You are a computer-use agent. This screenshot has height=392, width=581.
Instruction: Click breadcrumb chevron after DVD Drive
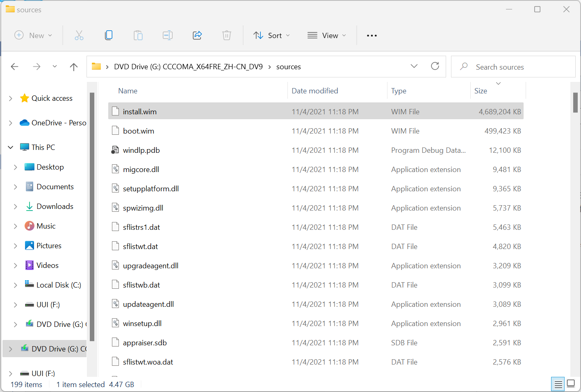[270, 67]
